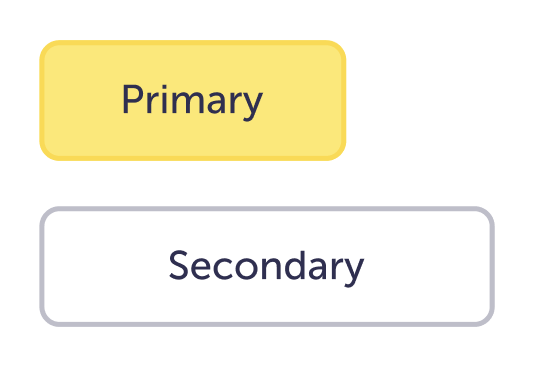
Task: Click the yellow Primary button
Action: tap(193, 101)
